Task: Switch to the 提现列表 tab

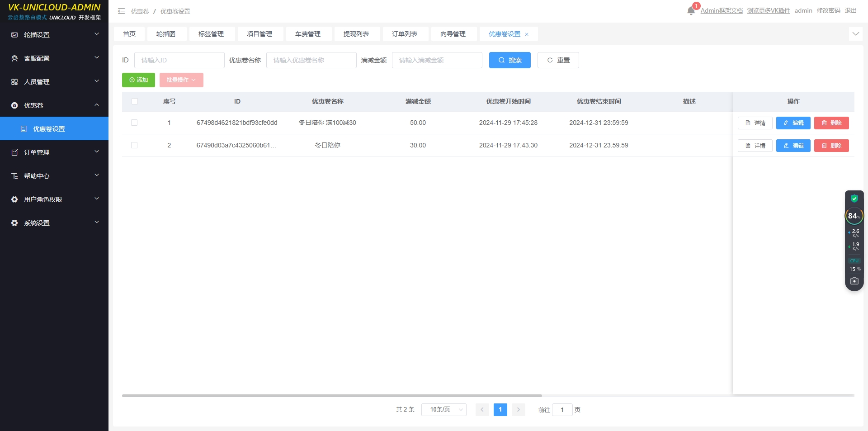Action: pyautogui.click(x=356, y=34)
